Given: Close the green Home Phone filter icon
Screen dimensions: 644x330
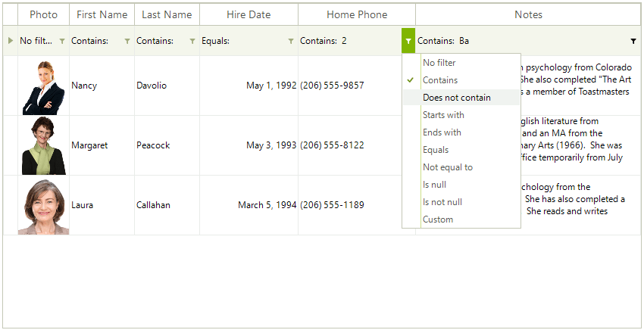Looking at the screenshot, I should [408, 41].
